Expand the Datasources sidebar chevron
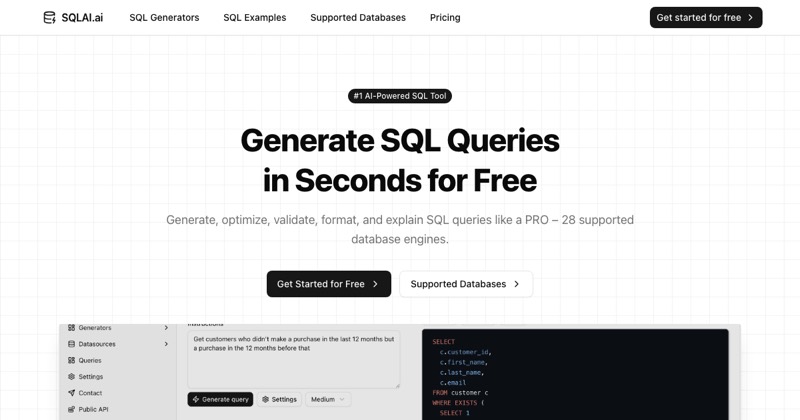The image size is (800, 420). point(166,344)
